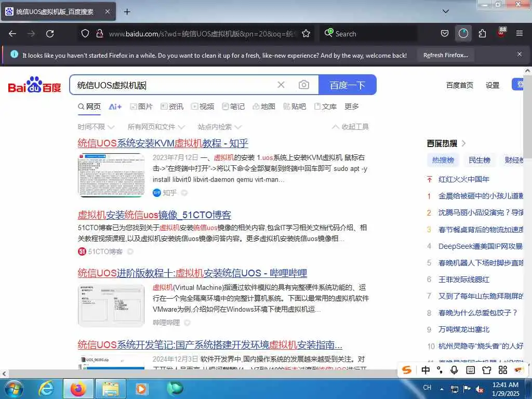Switch to the 视频 tab
532x399 pixels.
203,107
